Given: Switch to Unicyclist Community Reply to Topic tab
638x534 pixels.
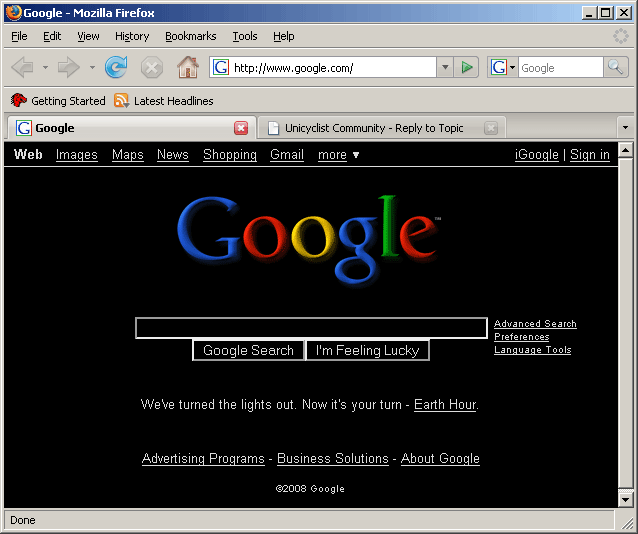Looking at the screenshot, I should pos(382,128).
